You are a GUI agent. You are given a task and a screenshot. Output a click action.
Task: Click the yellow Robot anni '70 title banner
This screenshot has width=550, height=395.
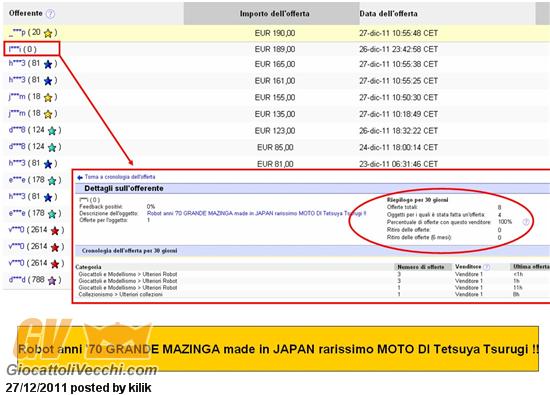[278, 349]
